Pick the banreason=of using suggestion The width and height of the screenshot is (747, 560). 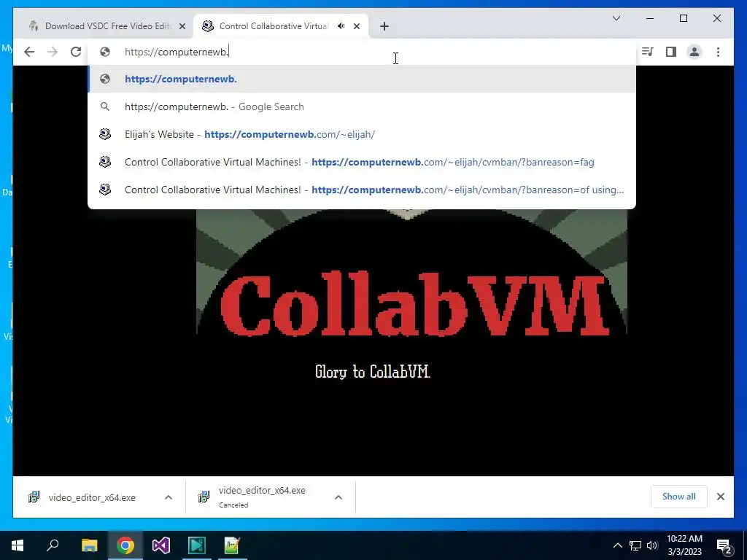pos(362,190)
